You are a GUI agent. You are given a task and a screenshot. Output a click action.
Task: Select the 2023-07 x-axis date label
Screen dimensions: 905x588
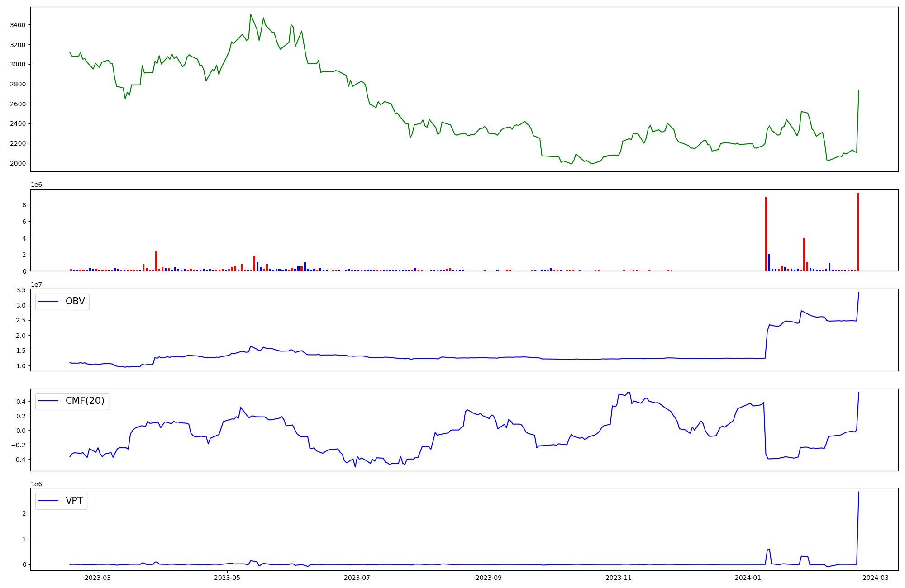click(x=357, y=578)
